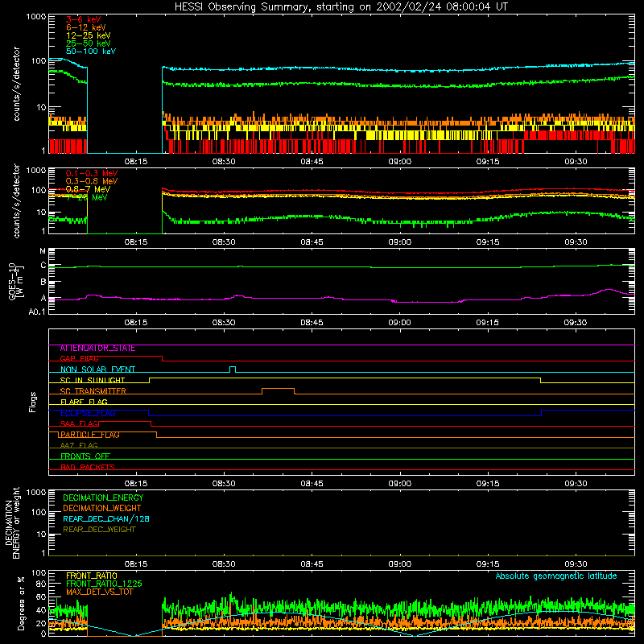Click the green FRONT_RATIO_1225 legend label

pyautogui.click(x=104, y=584)
